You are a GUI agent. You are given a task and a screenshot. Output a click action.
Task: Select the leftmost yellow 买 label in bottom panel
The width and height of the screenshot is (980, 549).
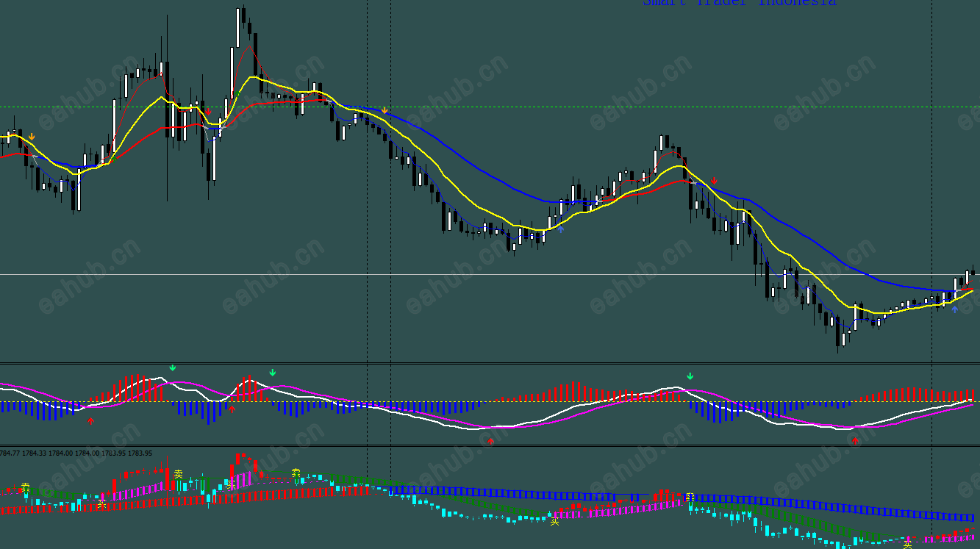[x=102, y=504]
